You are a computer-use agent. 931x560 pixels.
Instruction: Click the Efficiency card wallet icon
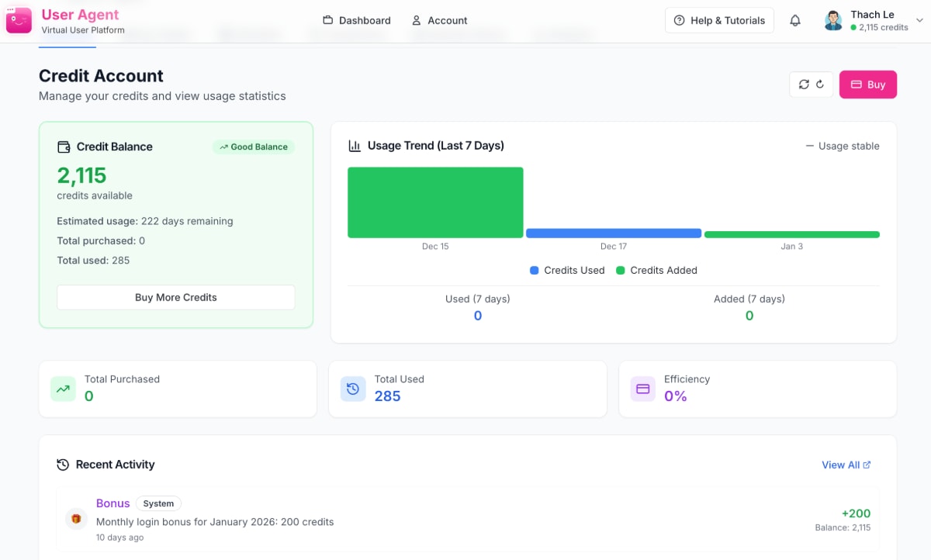(642, 389)
